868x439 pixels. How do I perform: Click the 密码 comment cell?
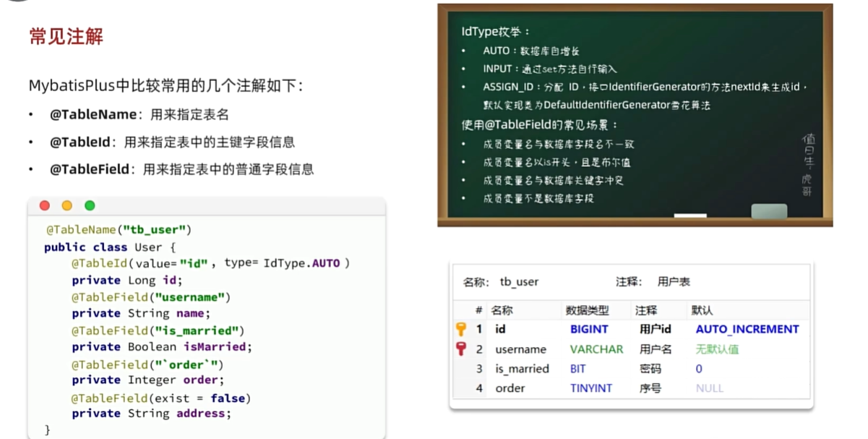(x=650, y=369)
